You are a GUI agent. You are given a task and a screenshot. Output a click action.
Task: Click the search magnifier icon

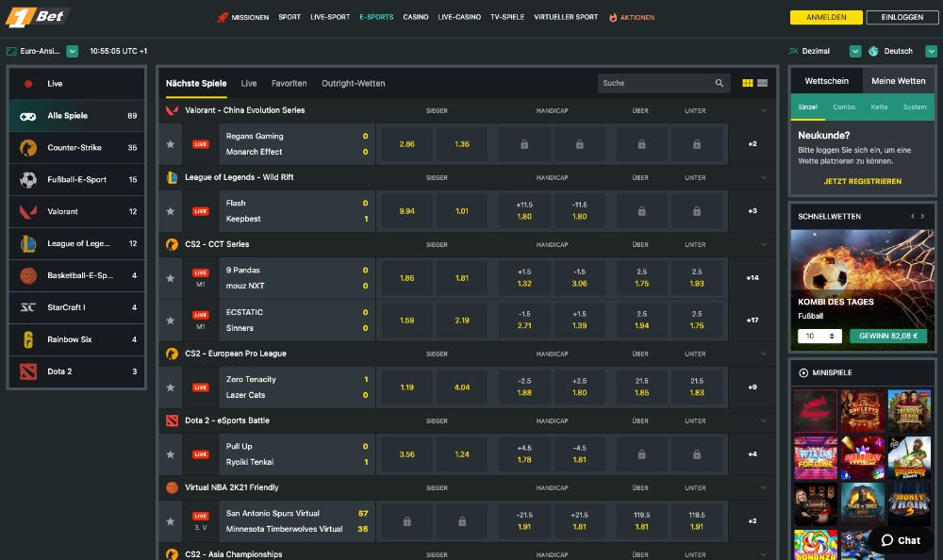point(719,83)
